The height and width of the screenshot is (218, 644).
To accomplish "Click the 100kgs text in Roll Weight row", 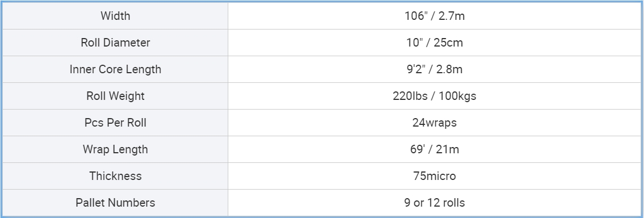I will (458, 96).
